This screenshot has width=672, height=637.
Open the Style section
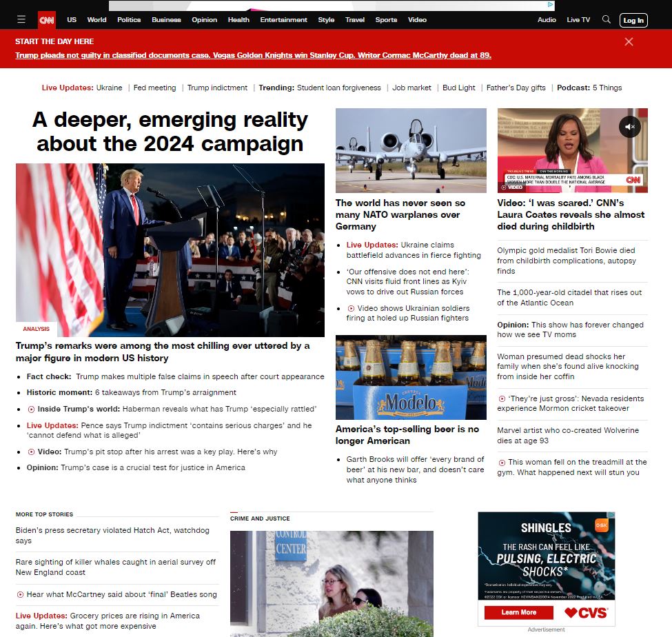326,20
